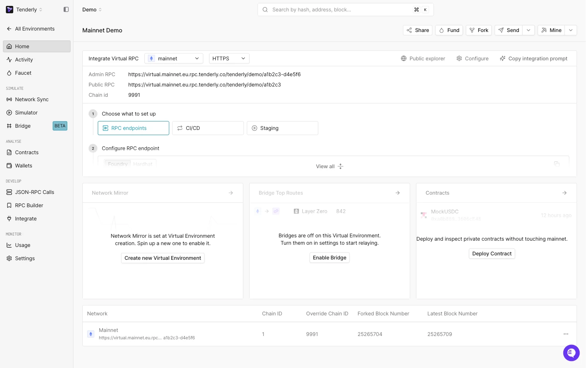Screen dimensions: 588x368
Task: Click Copy integration prompt
Action: click(x=534, y=59)
